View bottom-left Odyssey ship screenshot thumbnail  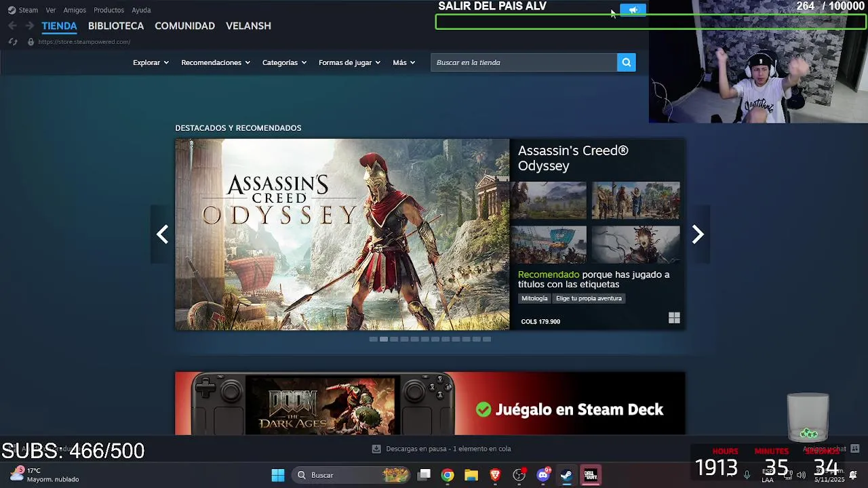(549, 245)
